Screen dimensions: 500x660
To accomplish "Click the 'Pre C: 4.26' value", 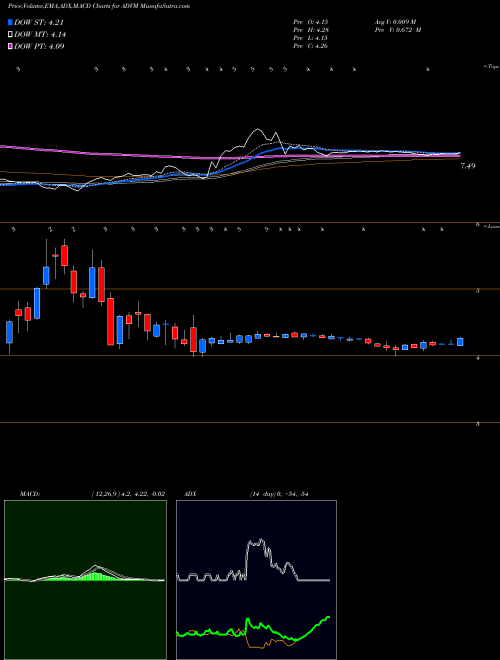I will pos(311,46).
